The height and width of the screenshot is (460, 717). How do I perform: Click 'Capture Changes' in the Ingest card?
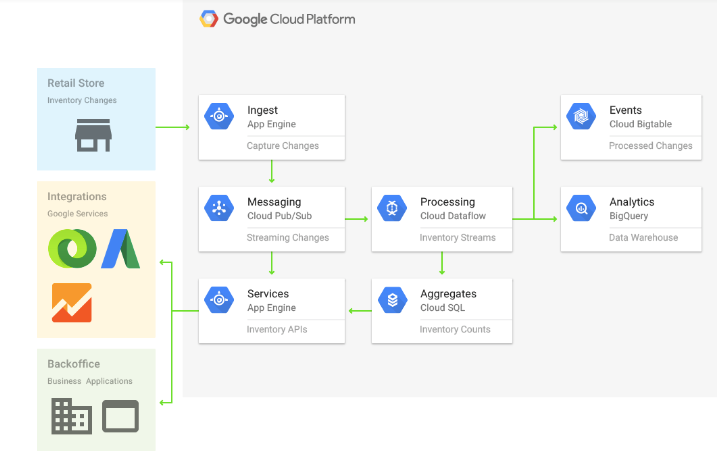point(283,146)
